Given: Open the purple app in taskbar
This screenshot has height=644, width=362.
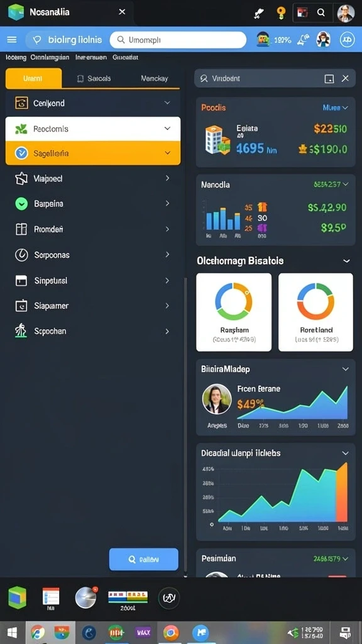Looking at the screenshot, I should (143, 633).
